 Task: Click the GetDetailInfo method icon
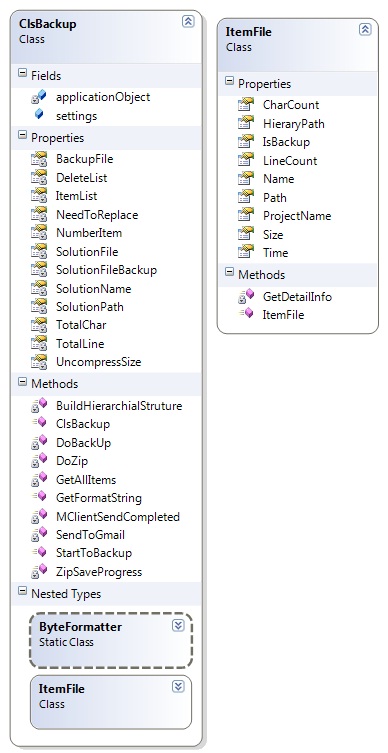tap(246, 297)
